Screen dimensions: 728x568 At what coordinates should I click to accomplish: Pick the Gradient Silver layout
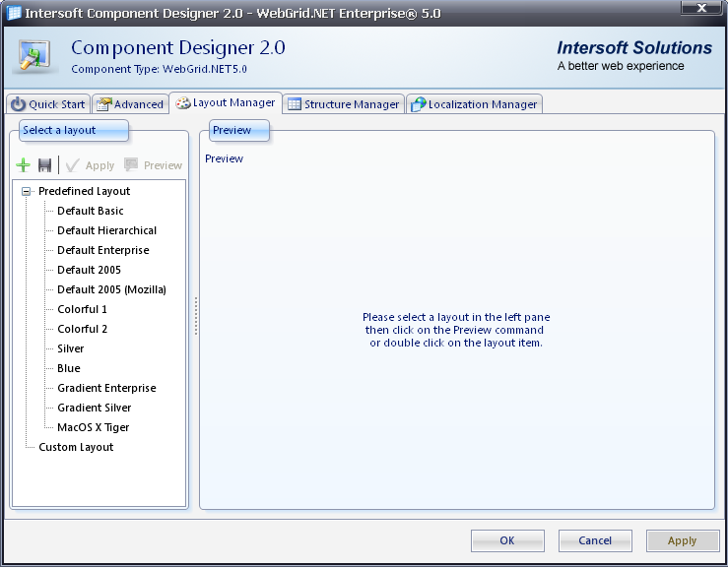[95, 408]
